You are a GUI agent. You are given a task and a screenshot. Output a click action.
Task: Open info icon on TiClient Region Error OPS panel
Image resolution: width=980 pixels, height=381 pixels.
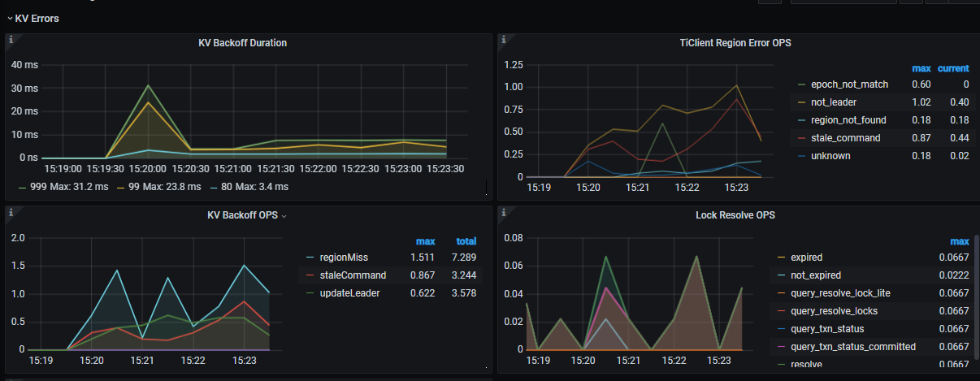coord(504,40)
